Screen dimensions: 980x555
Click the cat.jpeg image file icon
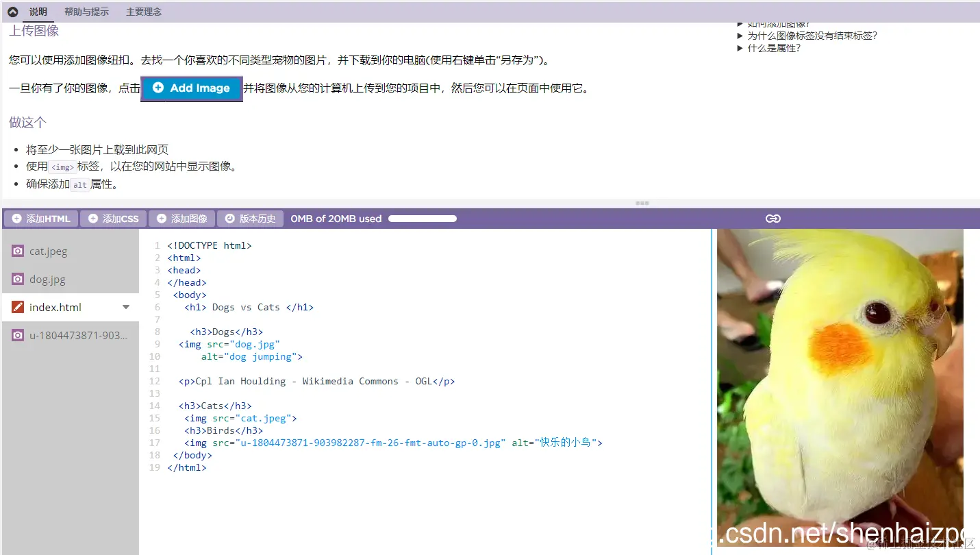click(x=17, y=251)
